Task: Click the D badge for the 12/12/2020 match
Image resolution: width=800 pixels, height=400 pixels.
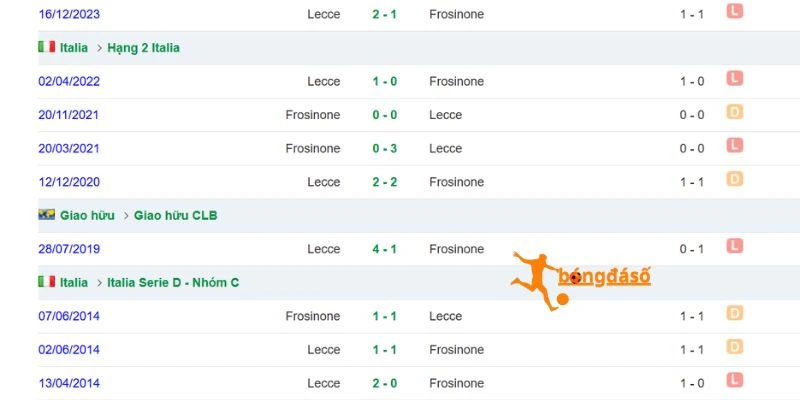Action: click(x=735, y=179)
